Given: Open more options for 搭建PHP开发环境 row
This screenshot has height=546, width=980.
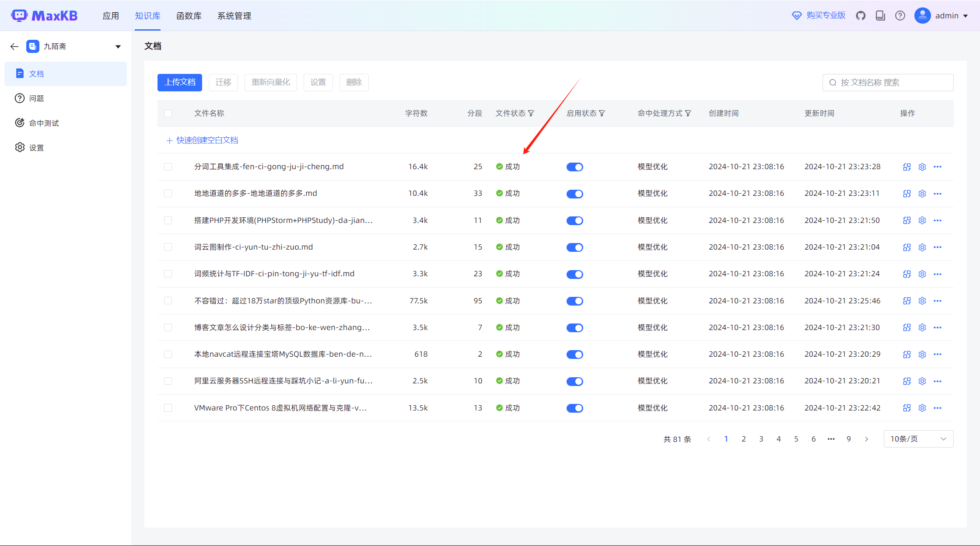Looking at the screenshot, I should click(938, 220).
